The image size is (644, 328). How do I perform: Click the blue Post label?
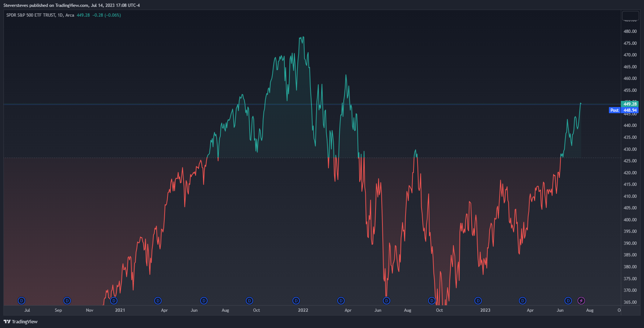click(x=615, y=110)
